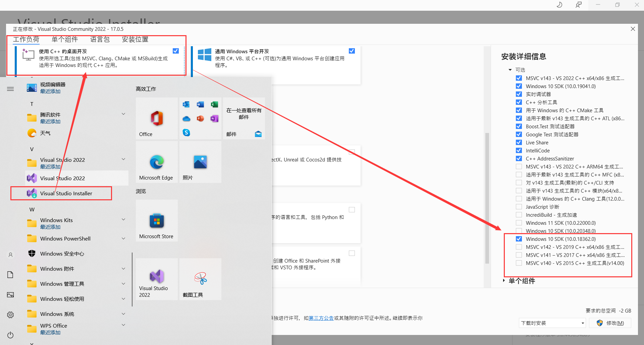Screen dimensions: 644x345
Task: Open Windows 安全中心 shield icon
Action: (x=32, y=254)
